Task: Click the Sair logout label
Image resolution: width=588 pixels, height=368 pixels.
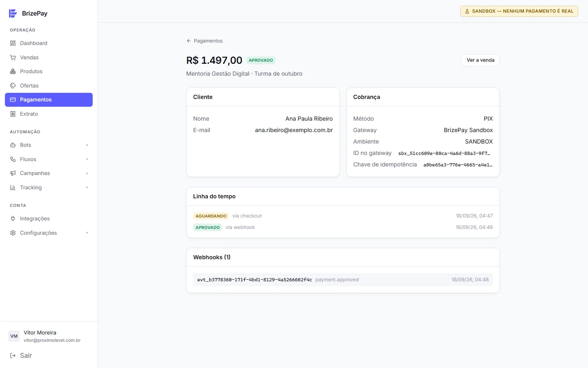Action: 26,356
